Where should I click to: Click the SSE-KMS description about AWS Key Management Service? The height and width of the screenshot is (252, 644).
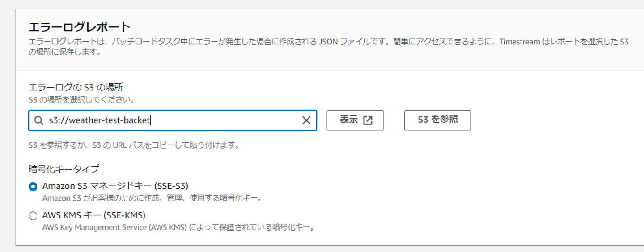179,227
